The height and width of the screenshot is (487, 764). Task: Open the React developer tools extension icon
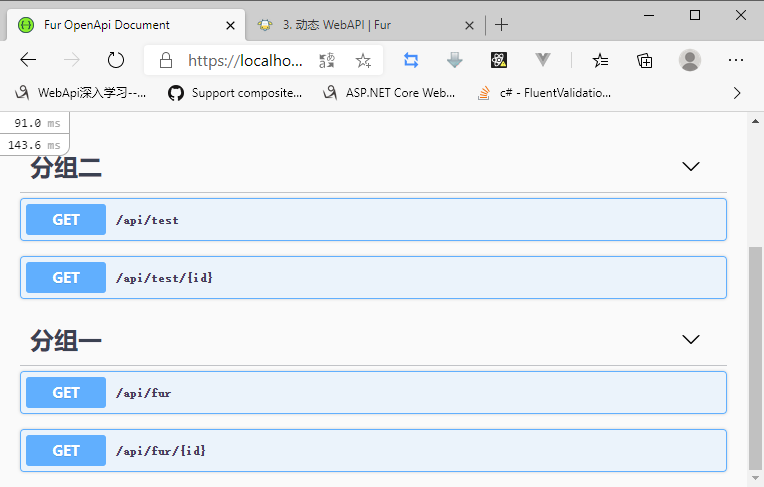(499, 60)
